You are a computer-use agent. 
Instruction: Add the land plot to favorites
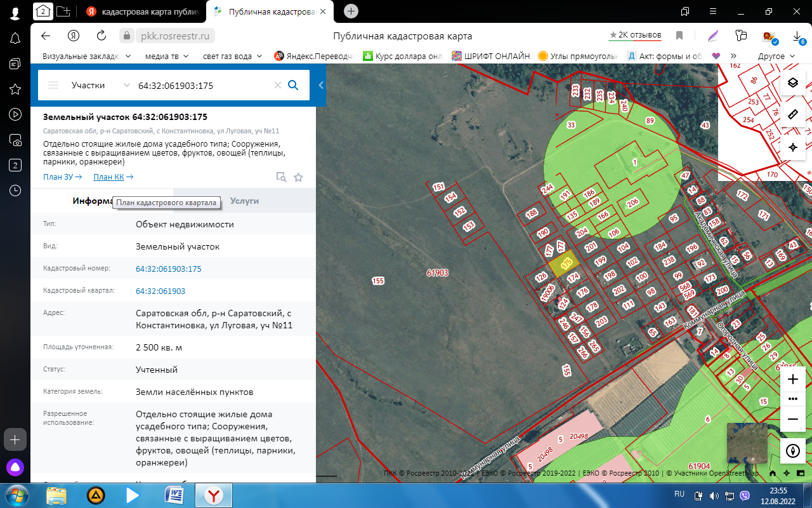[299, 177]
